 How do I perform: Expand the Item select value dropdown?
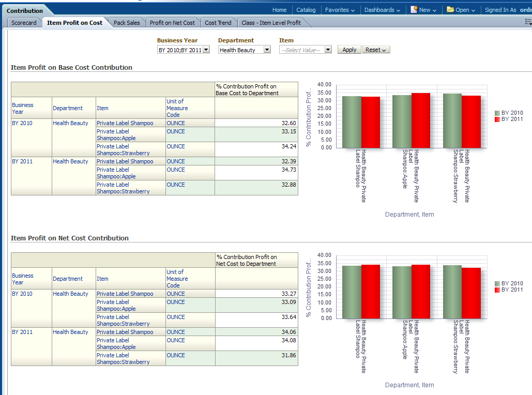[328, 50]
